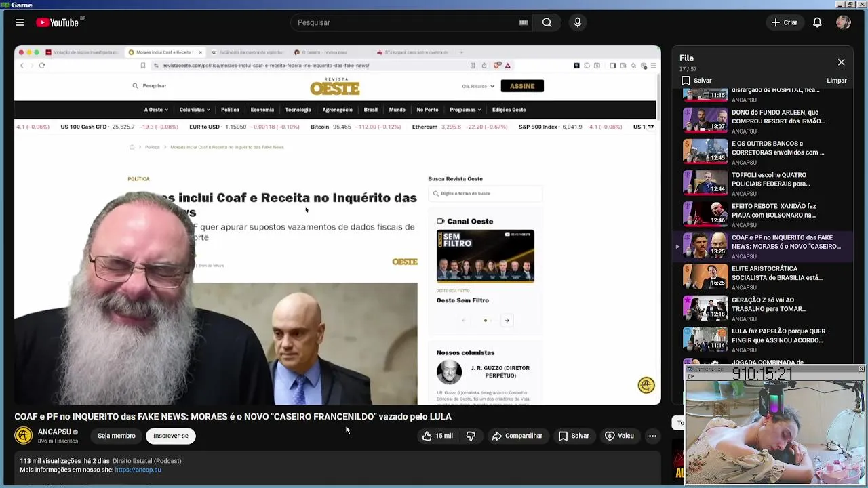Save the queue with Salvar
Screen dimensions: 868x488
pos(696,80)
